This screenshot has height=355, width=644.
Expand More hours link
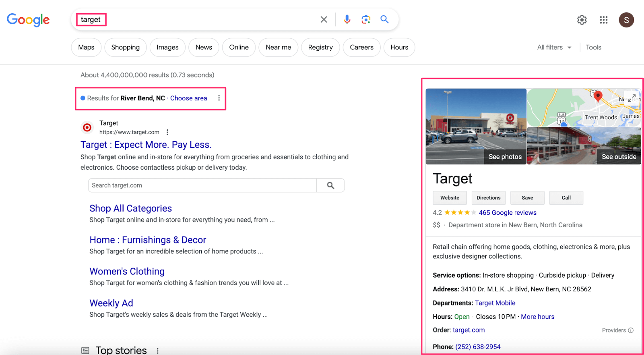[537, 317]
